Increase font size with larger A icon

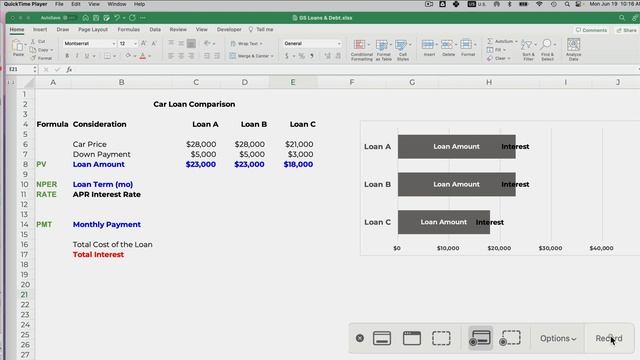144,43
